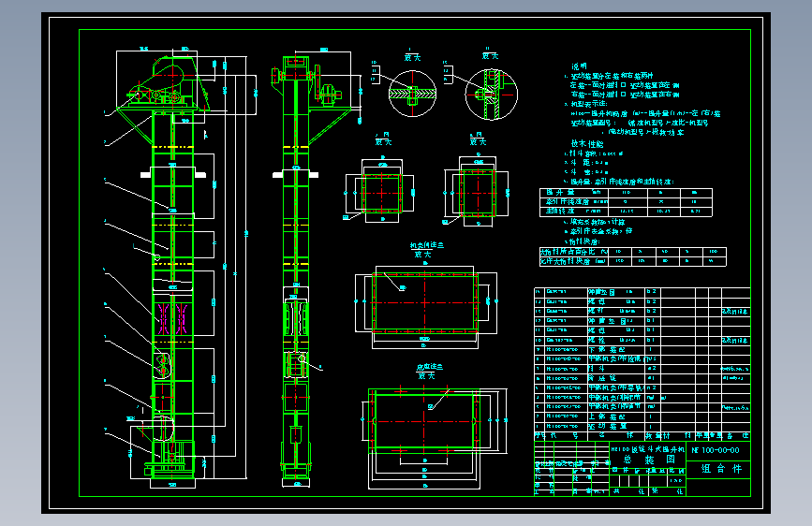The width and height of the screenshot is (812, 526).
Task: Select the detail II circular enlarged view
Action: [x=491, y=94]
